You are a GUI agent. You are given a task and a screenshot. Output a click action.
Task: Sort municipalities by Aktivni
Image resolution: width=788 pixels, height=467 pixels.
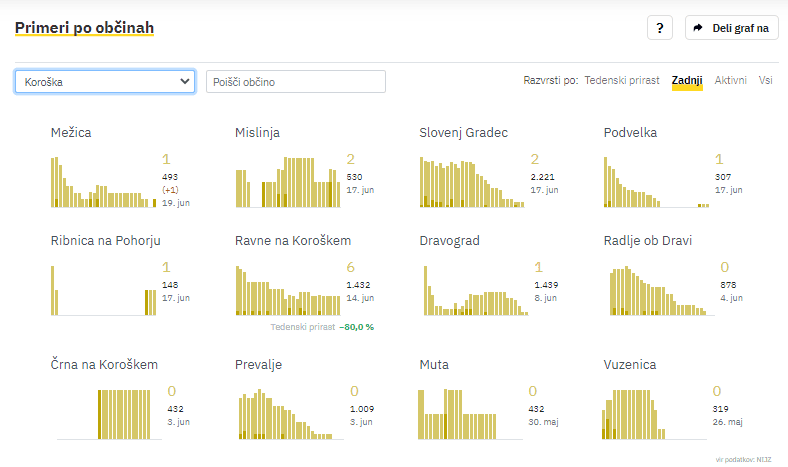point(730,80)
